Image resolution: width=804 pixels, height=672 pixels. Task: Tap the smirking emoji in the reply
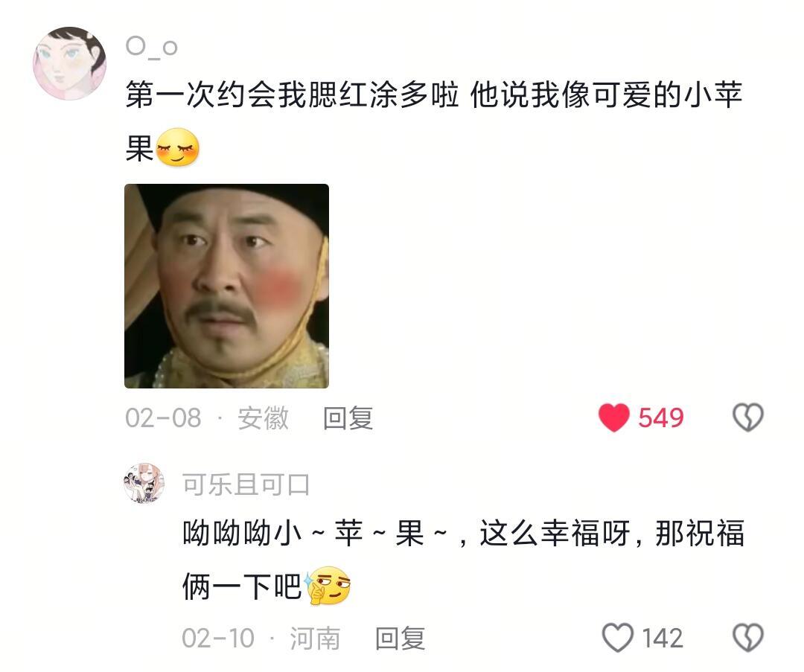coord(328,586)
